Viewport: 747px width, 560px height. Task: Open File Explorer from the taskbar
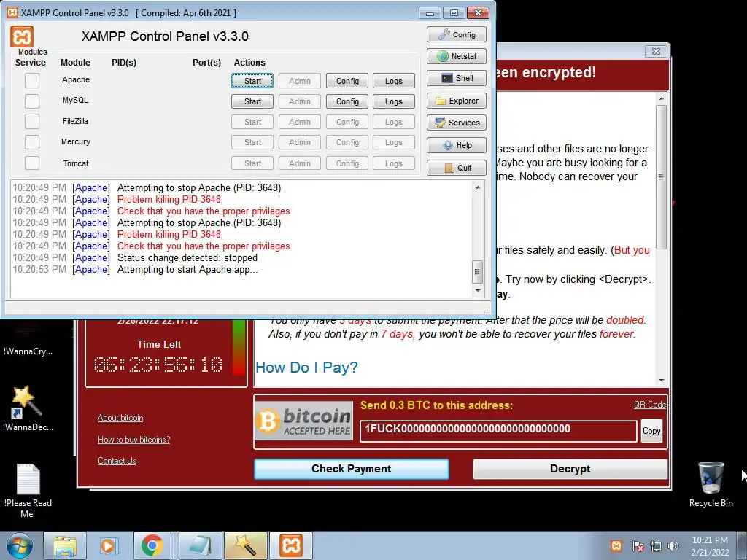point(65,545)
